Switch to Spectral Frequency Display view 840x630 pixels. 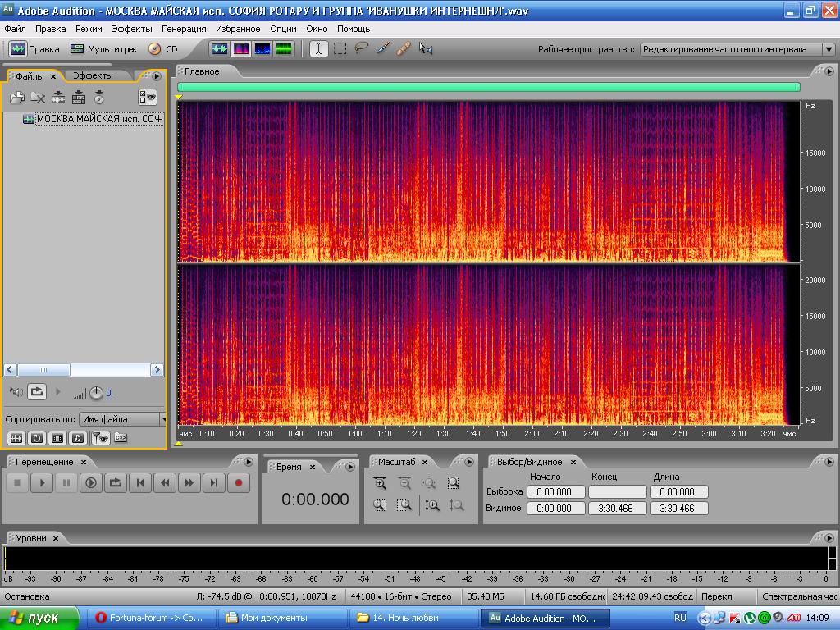click(x=241, y=49)
